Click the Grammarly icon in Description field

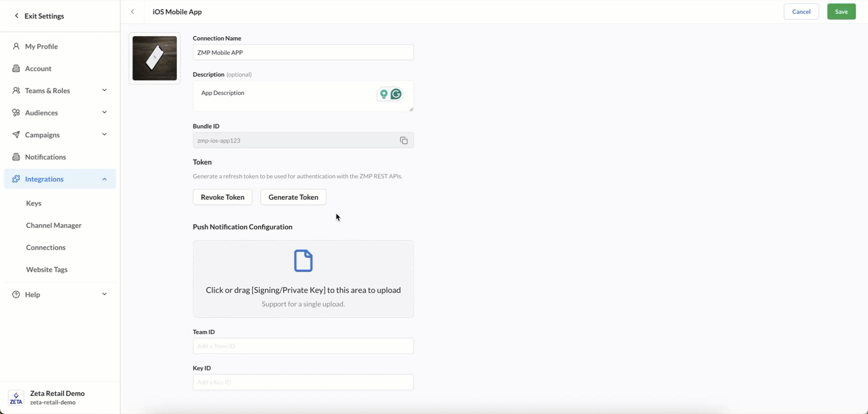(x=396, y=94)
